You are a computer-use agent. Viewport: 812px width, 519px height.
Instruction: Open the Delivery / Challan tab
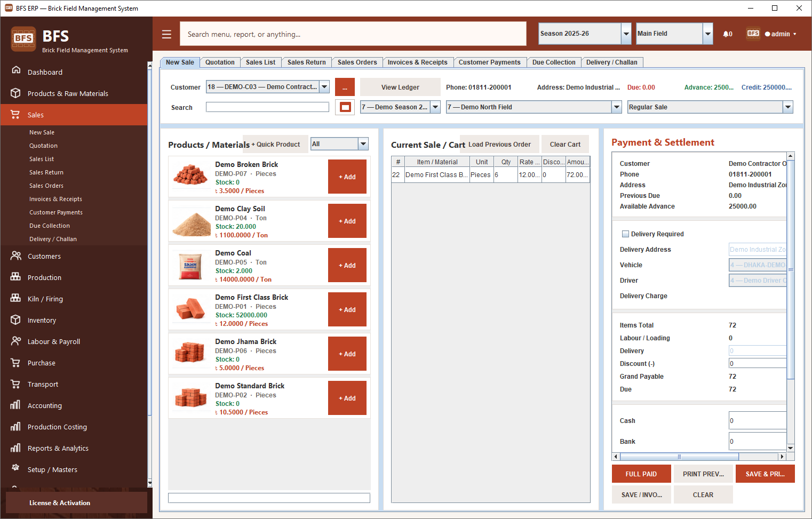[x=612, y=62]
